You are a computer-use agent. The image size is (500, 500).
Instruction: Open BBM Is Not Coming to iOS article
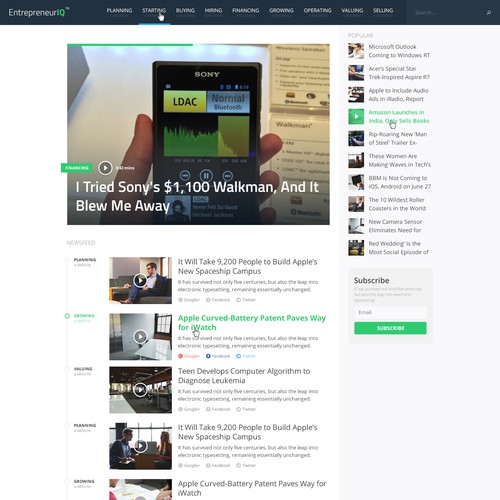click(400, 182)
